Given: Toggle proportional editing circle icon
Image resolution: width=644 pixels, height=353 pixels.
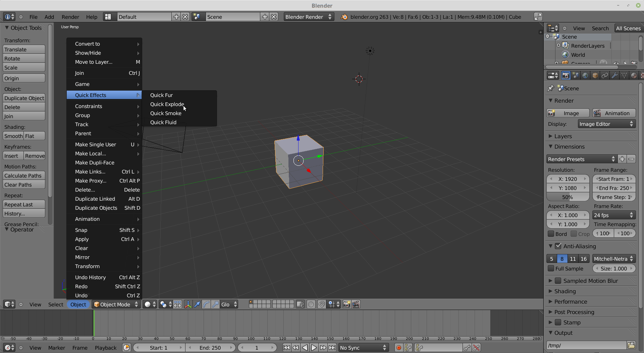Looking at the screenshot, I should click(311, 304).
